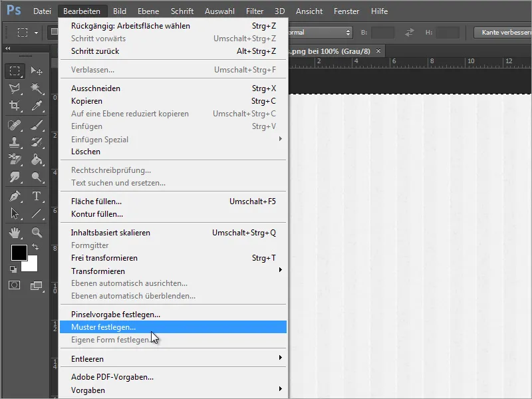Change the screen mode
This screenshot has width=532, height=399.
click(x=37, y=286)
